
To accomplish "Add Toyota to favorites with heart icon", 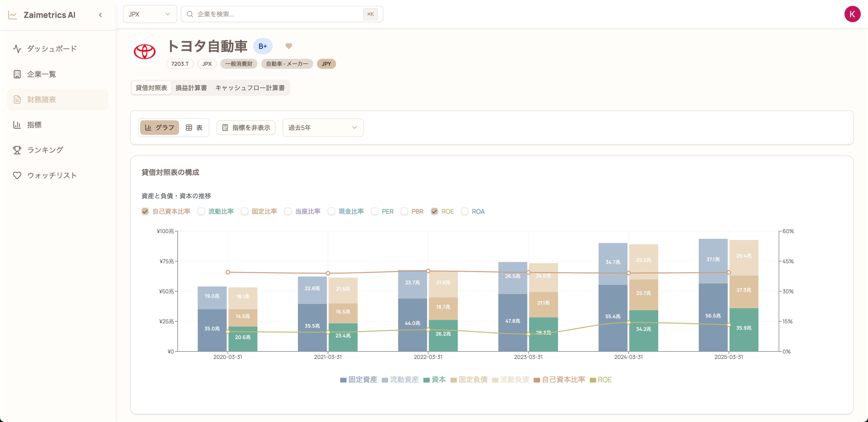I will (289, 46).
